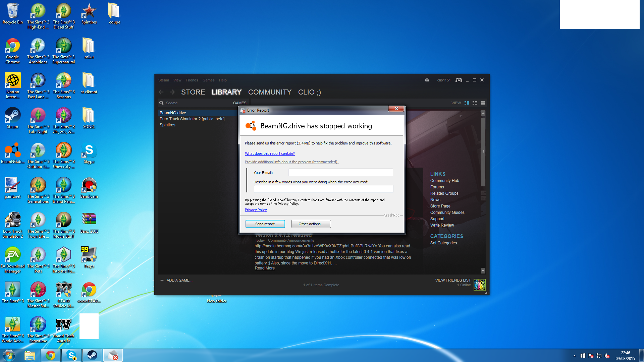The width and height of the screenshot is (644, 362).
Task: Click Steam big picture controller icon
Action: (x=459, y=80)
